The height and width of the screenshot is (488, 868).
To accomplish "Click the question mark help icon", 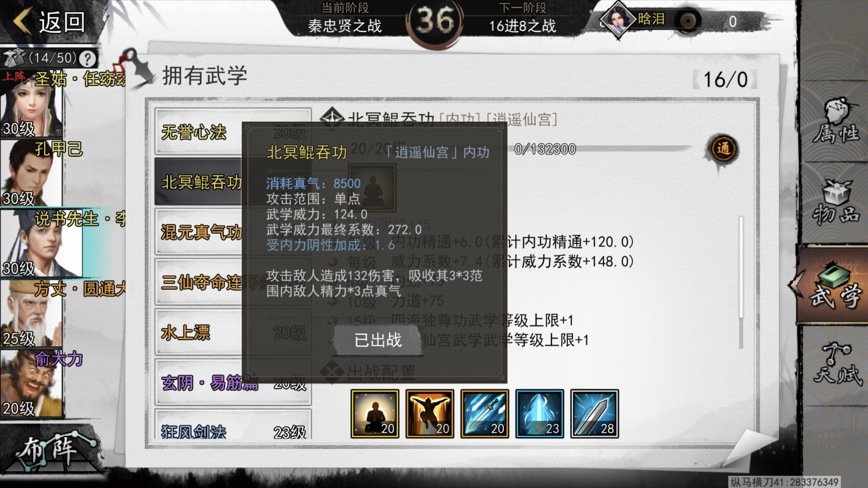I will coord(87,59).
